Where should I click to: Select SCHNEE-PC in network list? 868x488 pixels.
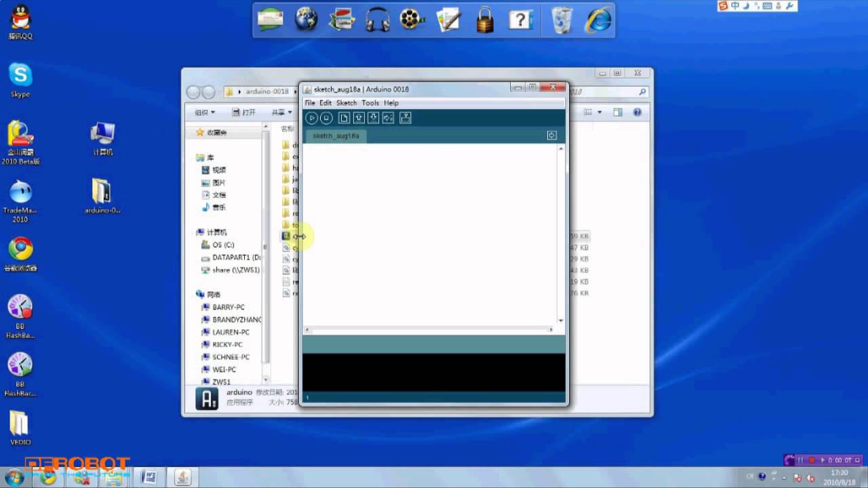click(226, 357)
